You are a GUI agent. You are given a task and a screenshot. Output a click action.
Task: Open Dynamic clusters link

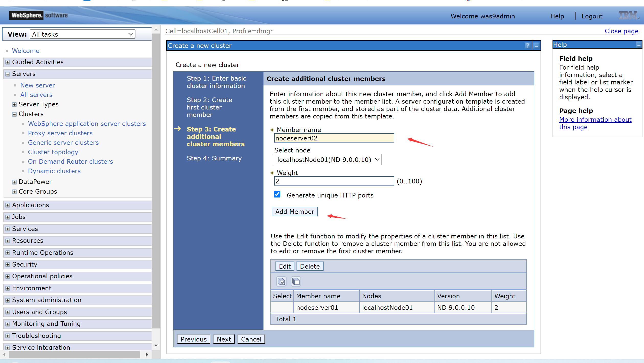pyautogui.click(x=54, y=171)
